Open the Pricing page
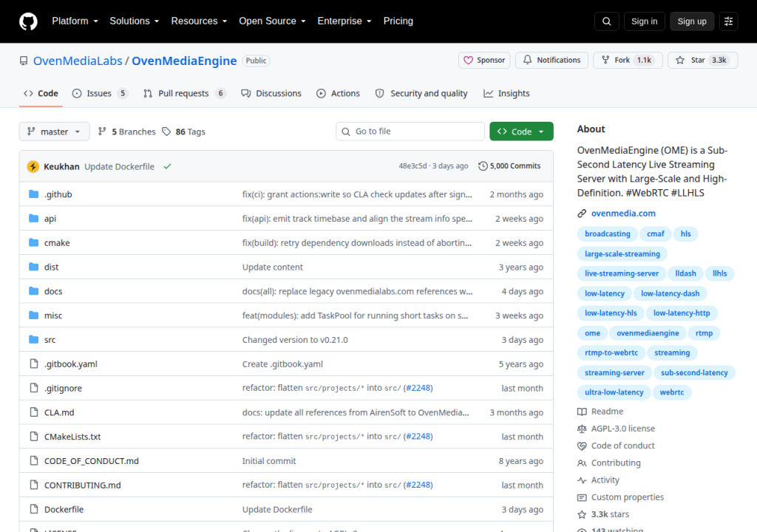Image resolution: width=757 pixels, height=532 pixels. [398, 21]
